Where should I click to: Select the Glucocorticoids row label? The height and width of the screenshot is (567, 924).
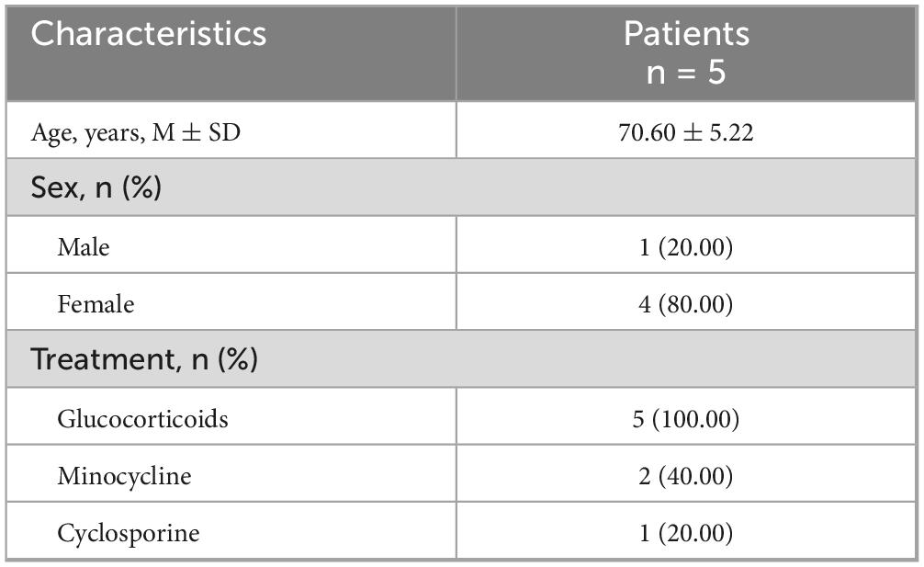pyautogui.click(x=142, y=419)
